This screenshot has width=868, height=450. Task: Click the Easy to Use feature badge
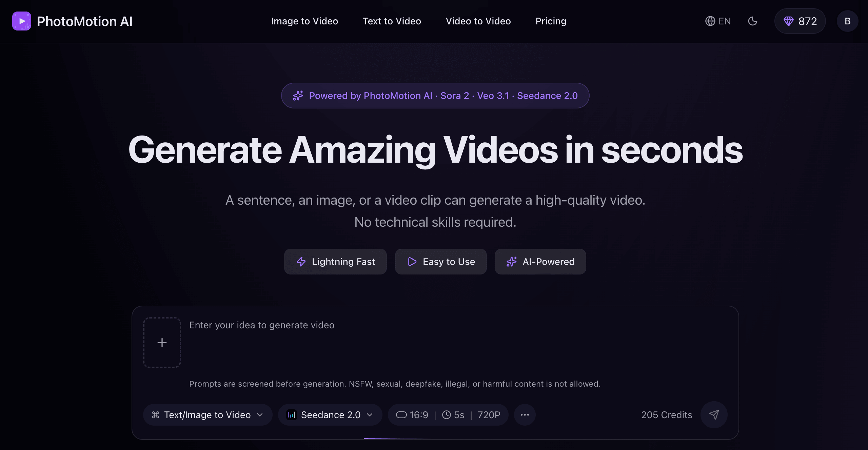[x=441, y=262]
